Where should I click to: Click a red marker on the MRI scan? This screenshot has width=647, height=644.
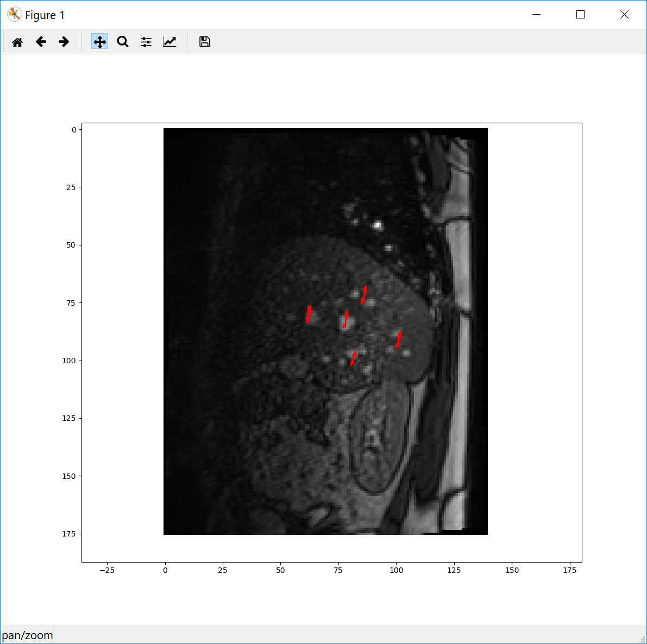(x=364, y=294)
